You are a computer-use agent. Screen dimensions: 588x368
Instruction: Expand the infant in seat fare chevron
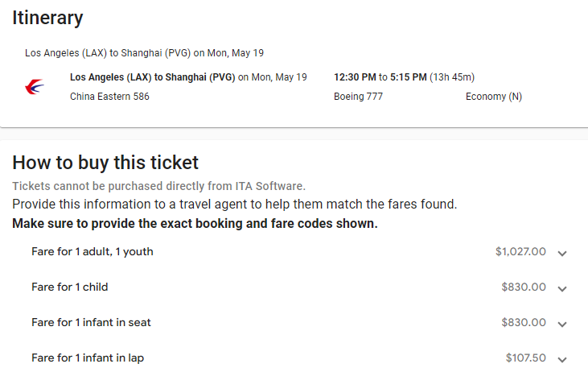[x=562, y=324]
